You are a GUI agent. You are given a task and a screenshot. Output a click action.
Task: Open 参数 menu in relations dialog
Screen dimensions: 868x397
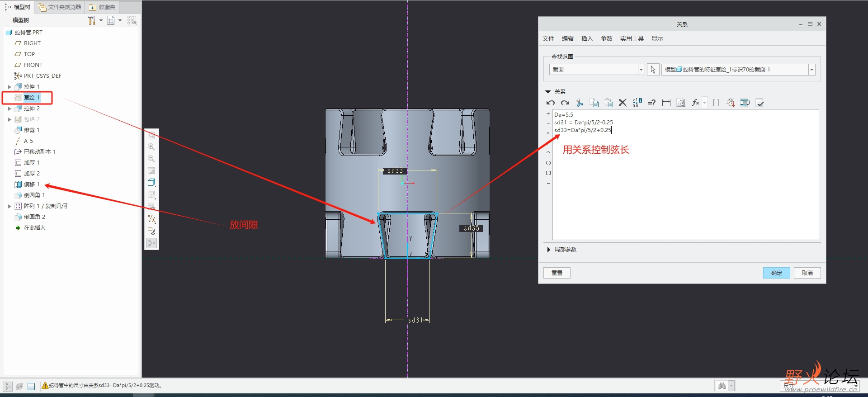coord(607,38)
